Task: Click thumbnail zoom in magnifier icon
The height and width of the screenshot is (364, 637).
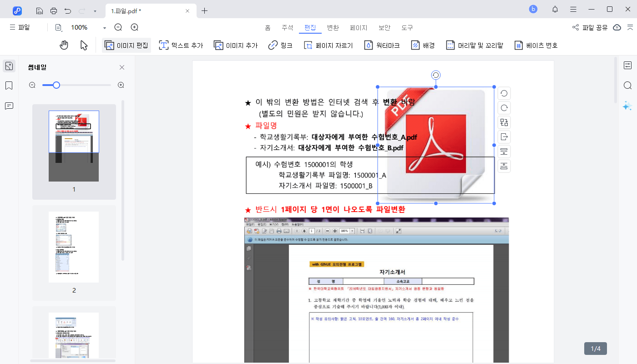Action: [x=121, y=85]
